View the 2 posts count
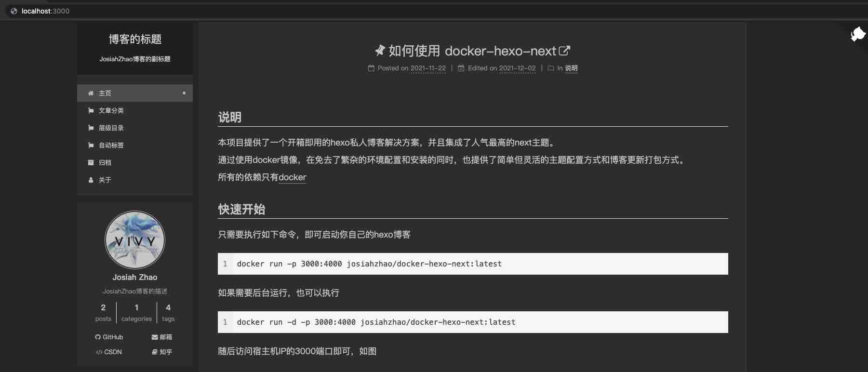Image resolution: width=868 pixels, height=372 pixels. click(x=103, y=312)
